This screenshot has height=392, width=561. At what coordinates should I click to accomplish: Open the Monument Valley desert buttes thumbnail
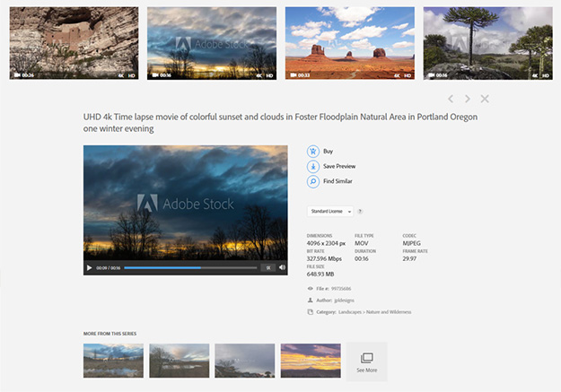click(x=349, y=43)
